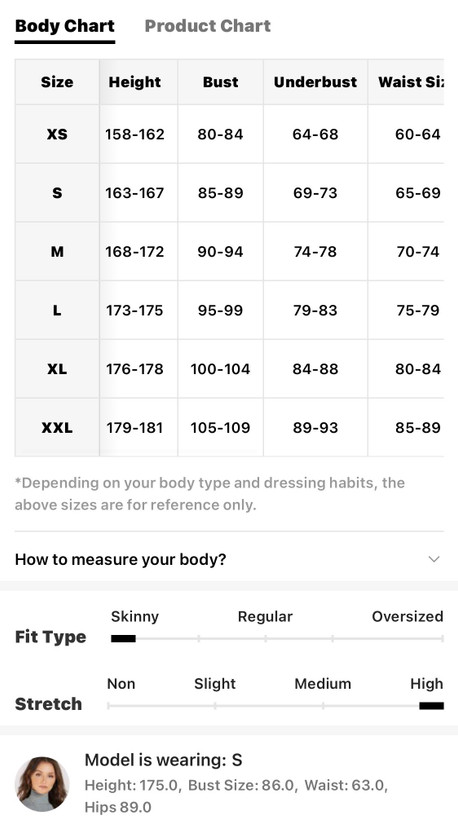Expand the 'How to measure your body?' chevron
Screen dimensions: 458x820
coord(433,559)
